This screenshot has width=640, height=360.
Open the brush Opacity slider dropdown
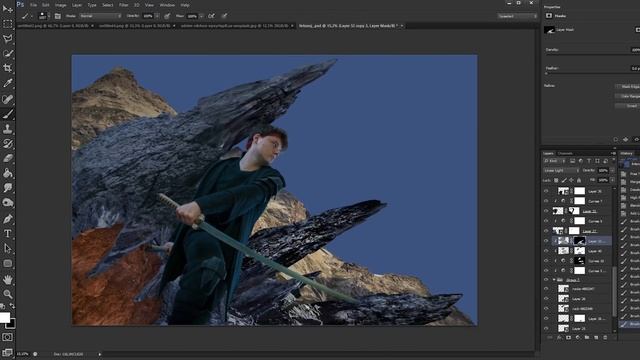point(157,16)
